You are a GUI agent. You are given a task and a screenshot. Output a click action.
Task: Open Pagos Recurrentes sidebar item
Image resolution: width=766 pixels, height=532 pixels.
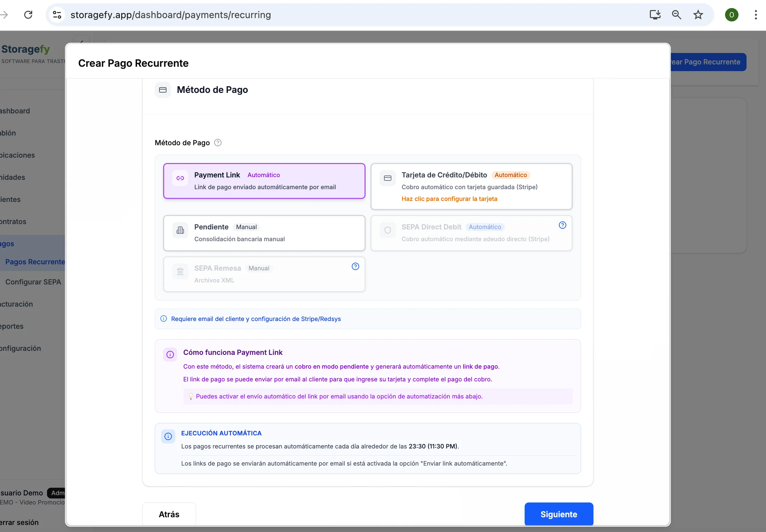pyautogui.click(x=35, y=262)
